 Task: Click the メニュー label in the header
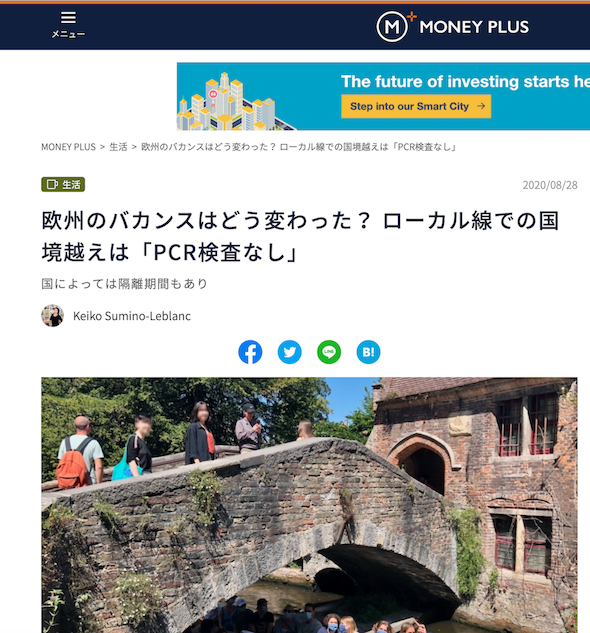click(x=68, y=34)
